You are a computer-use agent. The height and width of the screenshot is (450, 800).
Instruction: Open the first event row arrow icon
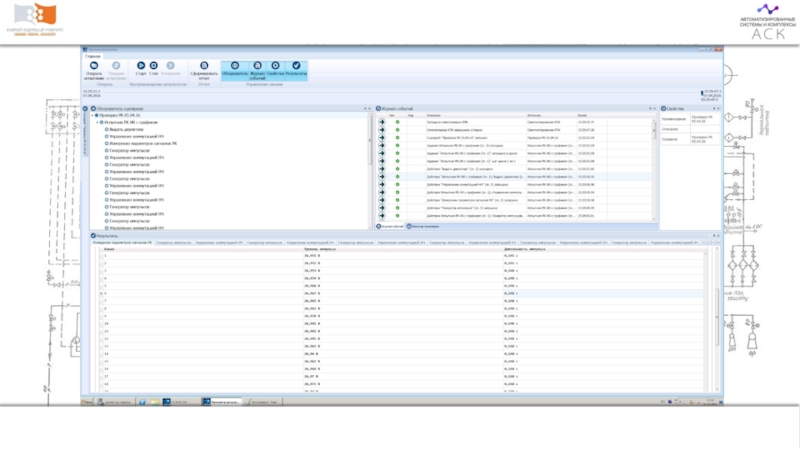click(381, 122)
